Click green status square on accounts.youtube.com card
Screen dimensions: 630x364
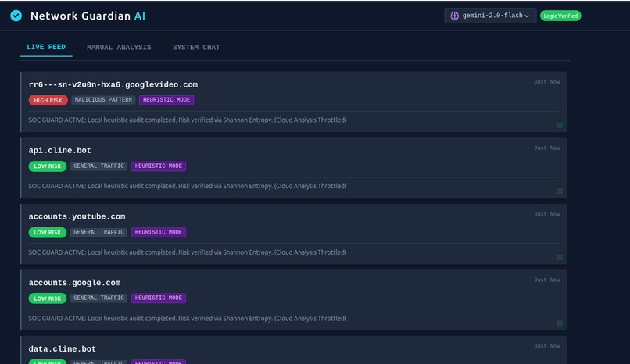pos(560,257)
